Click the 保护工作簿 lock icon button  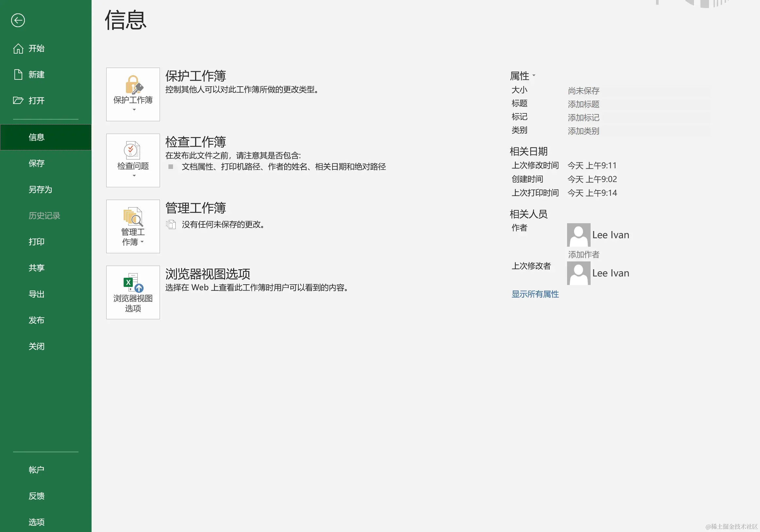pos(133,94)
